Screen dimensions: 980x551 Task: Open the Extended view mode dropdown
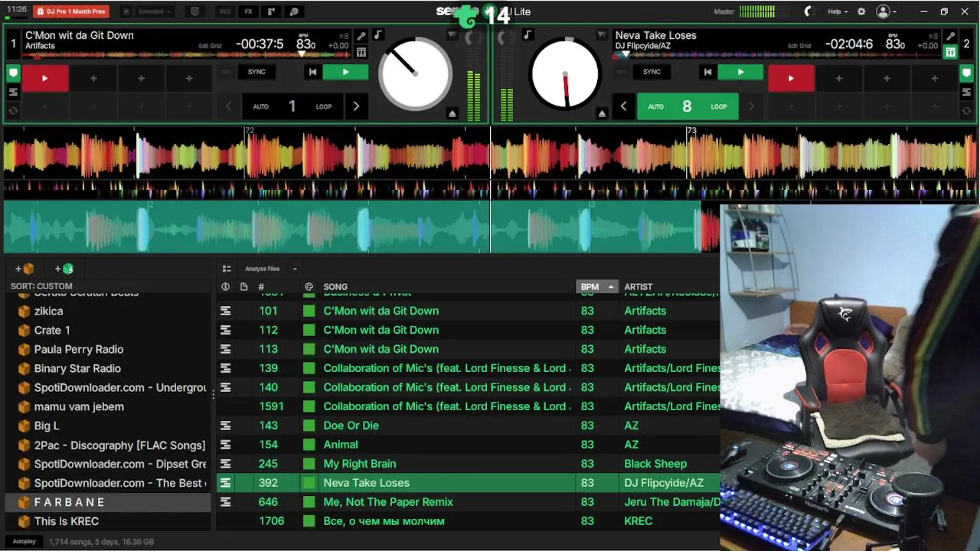click(x=154, y=11)
